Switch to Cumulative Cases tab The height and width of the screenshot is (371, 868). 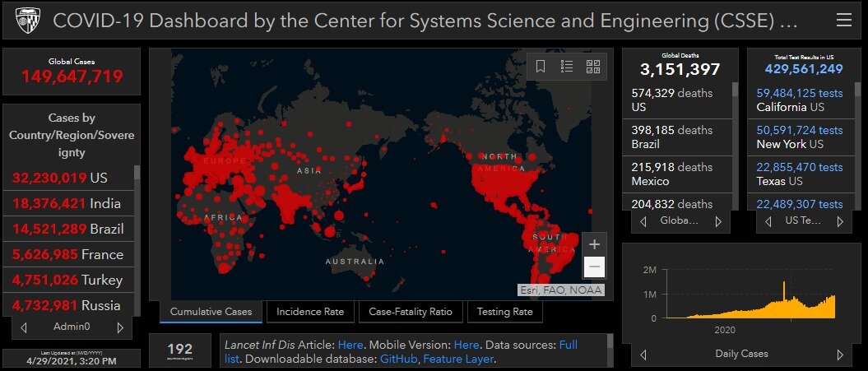click(x=211, y=312)
